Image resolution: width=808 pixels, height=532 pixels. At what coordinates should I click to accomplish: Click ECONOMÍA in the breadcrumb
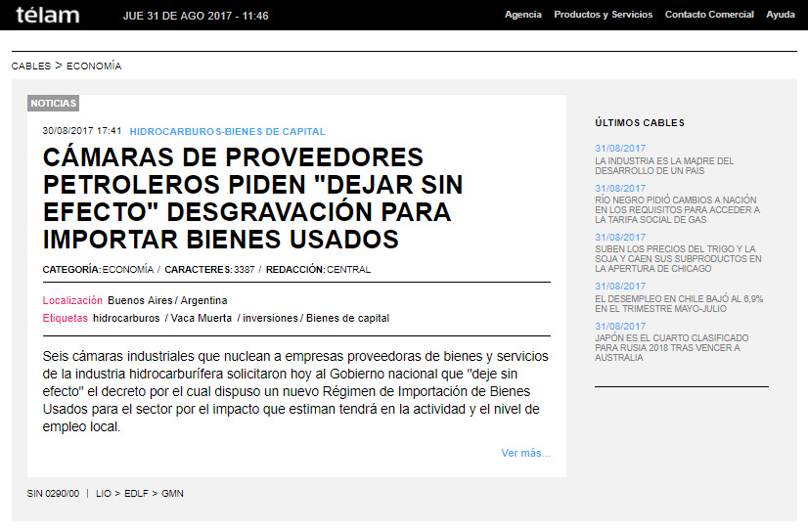point(94,66)
